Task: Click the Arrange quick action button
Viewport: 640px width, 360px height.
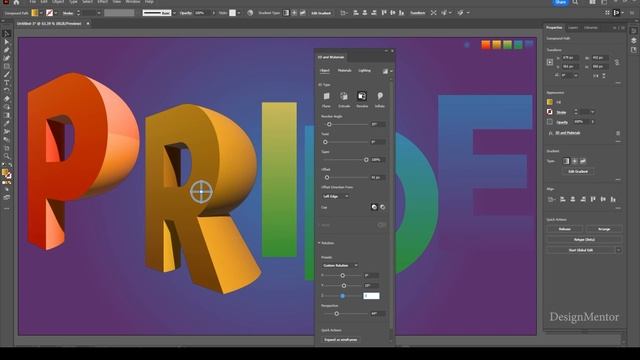Action: (x=604, y=229)
